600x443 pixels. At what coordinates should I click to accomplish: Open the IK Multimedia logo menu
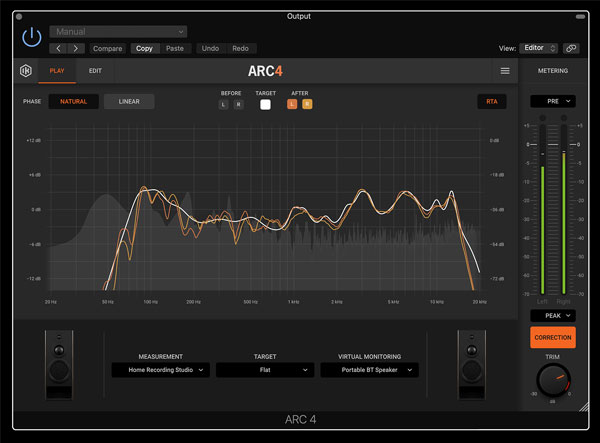point(26,71)
